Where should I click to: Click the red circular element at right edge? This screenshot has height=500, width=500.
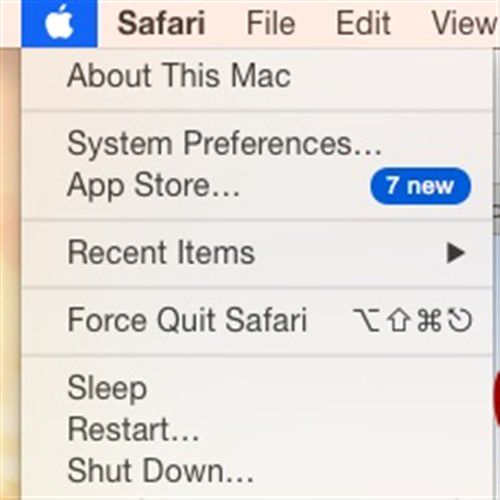[497, 400]
